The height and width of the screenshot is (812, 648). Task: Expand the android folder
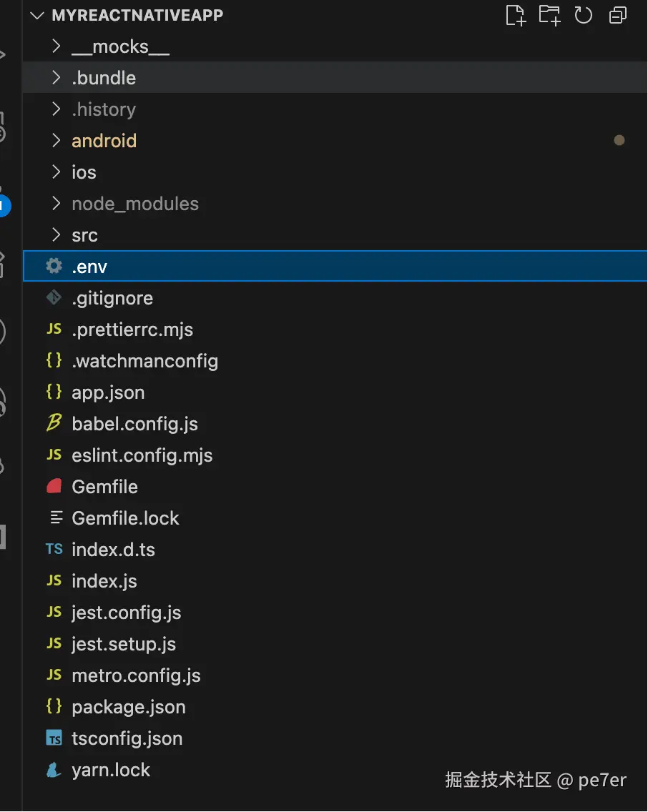[x=57, y=141]
